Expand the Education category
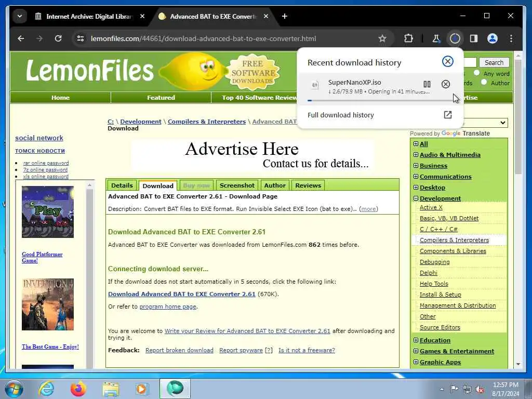 click(416, 340)
